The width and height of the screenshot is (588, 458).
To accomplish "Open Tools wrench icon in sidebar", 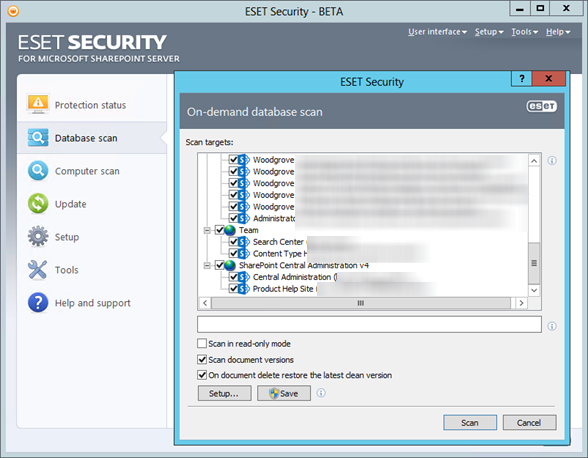I will 38,270.
